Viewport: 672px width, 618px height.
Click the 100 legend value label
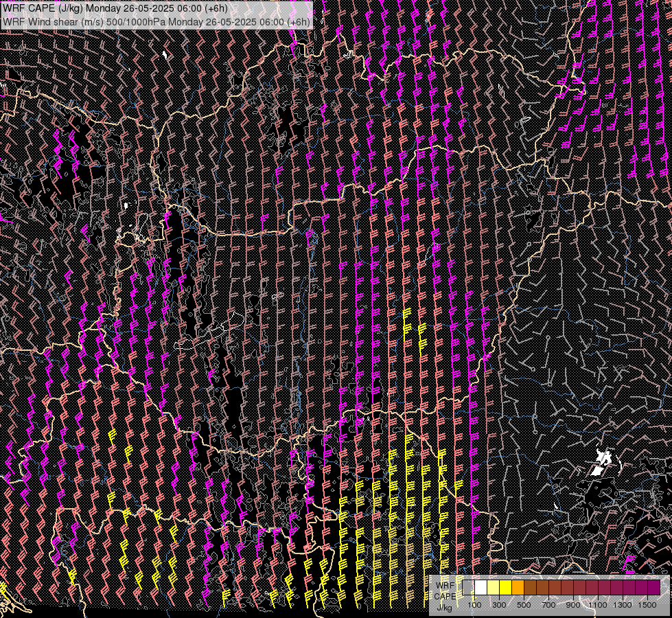click(474, 605)
